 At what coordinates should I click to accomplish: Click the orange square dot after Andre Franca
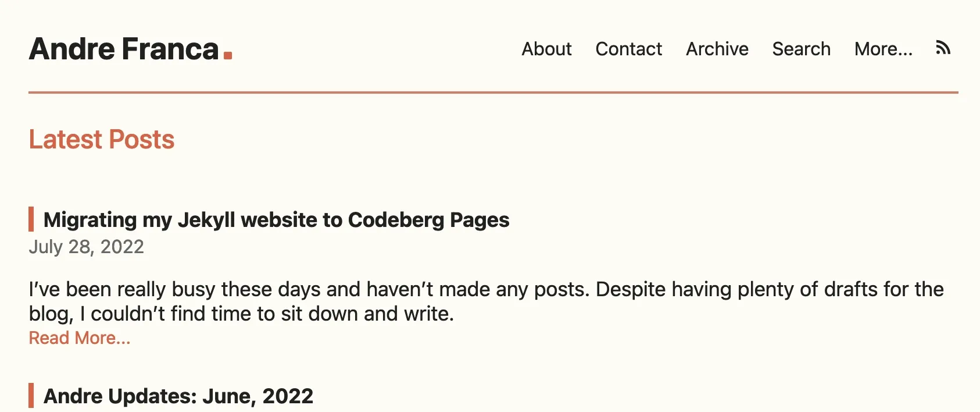228,55
